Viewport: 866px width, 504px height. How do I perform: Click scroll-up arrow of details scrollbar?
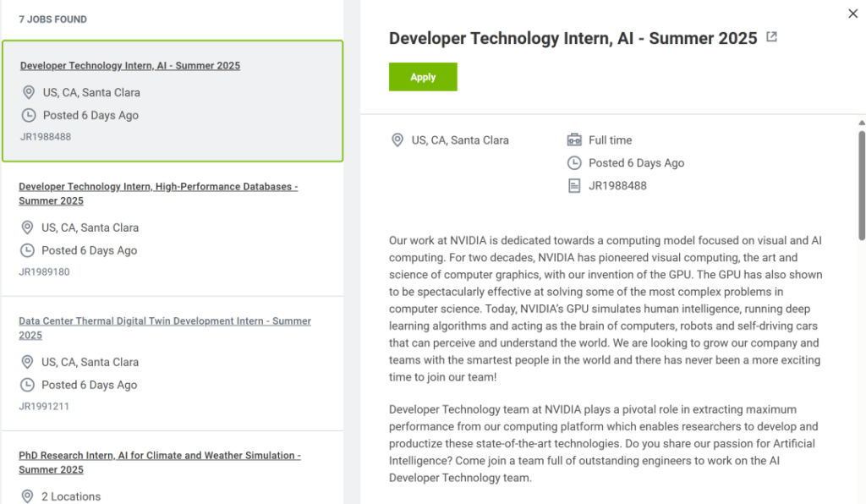pos(862,123)
